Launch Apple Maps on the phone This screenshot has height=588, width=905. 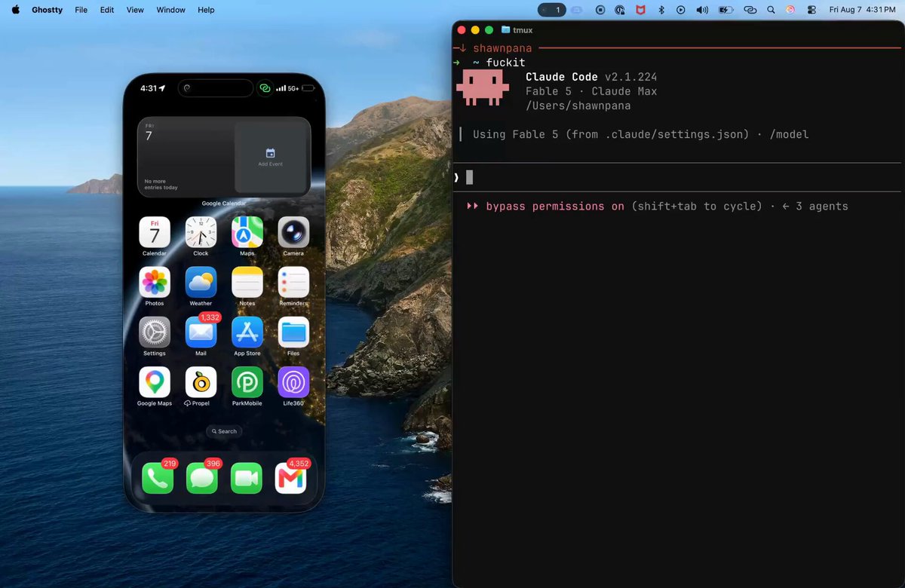[247, 232]
